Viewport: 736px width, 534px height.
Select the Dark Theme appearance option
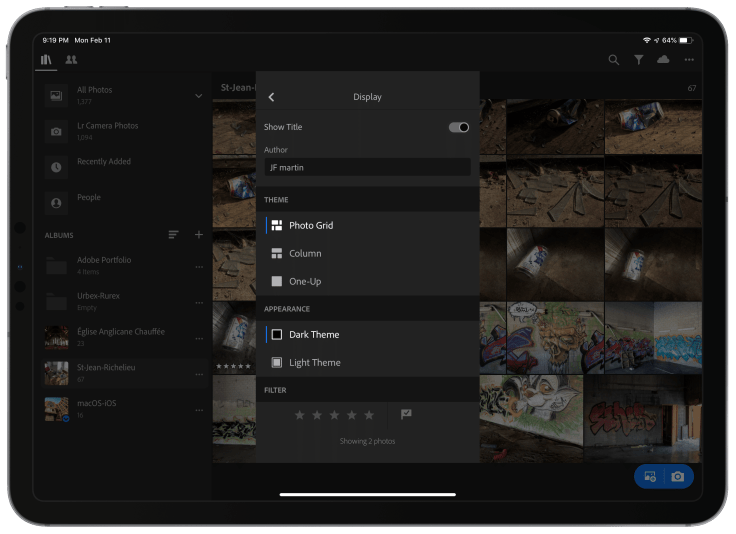pos(314,335)
